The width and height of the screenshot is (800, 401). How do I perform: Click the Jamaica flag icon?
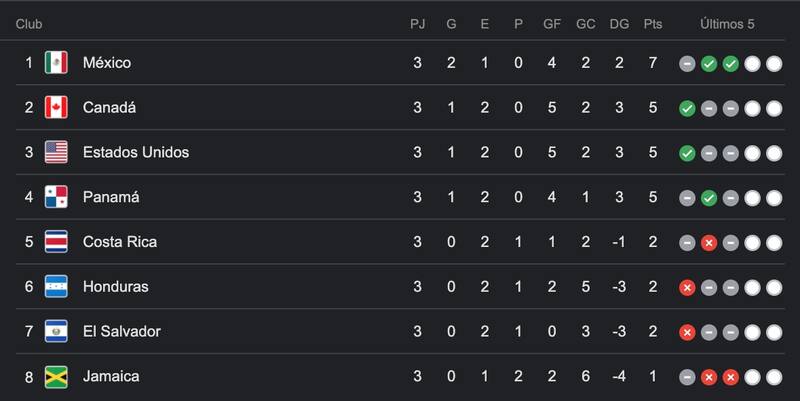(56, 376)
